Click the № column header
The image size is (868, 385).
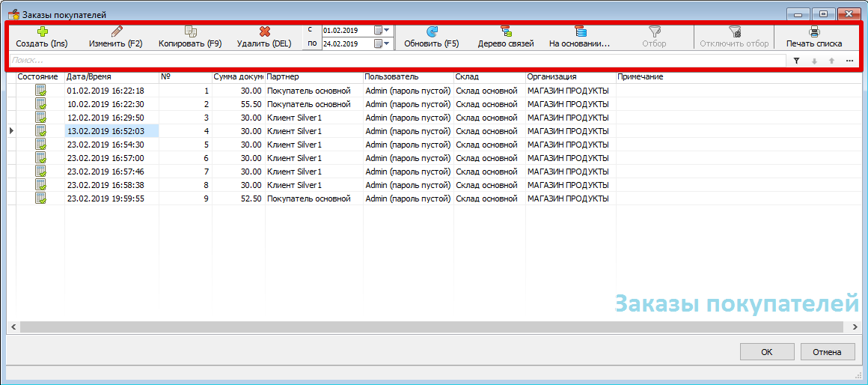tap(186, 77)
